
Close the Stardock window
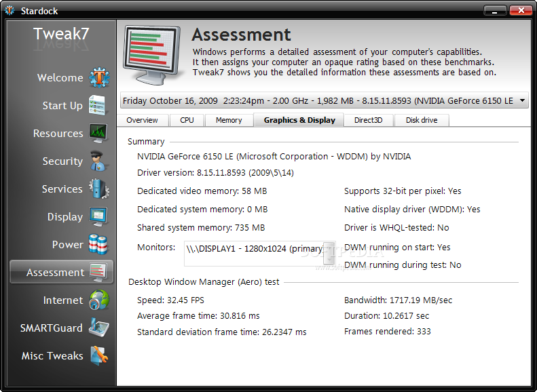[x=520, y=11]
